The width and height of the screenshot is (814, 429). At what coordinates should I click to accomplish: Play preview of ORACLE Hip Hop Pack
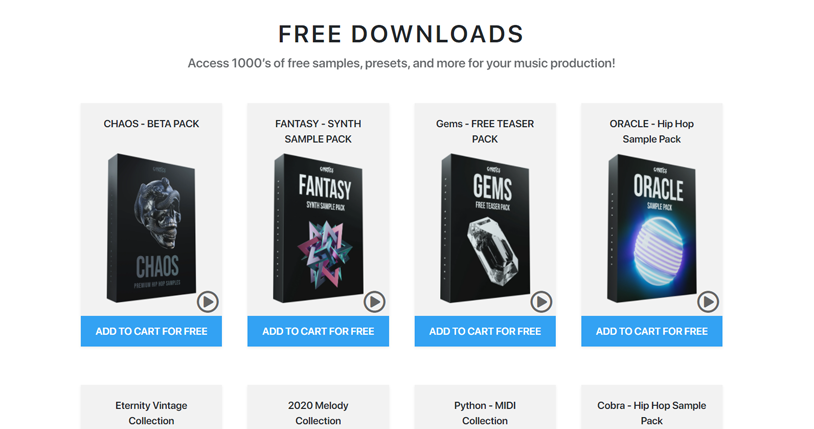coord(708,302)
